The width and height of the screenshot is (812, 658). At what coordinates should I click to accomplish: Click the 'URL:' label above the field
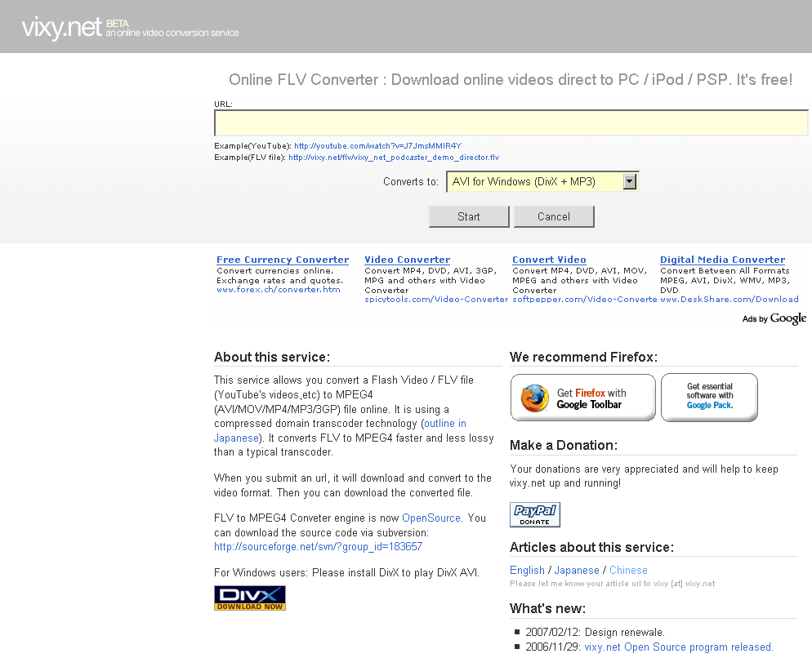pos(223,104)
